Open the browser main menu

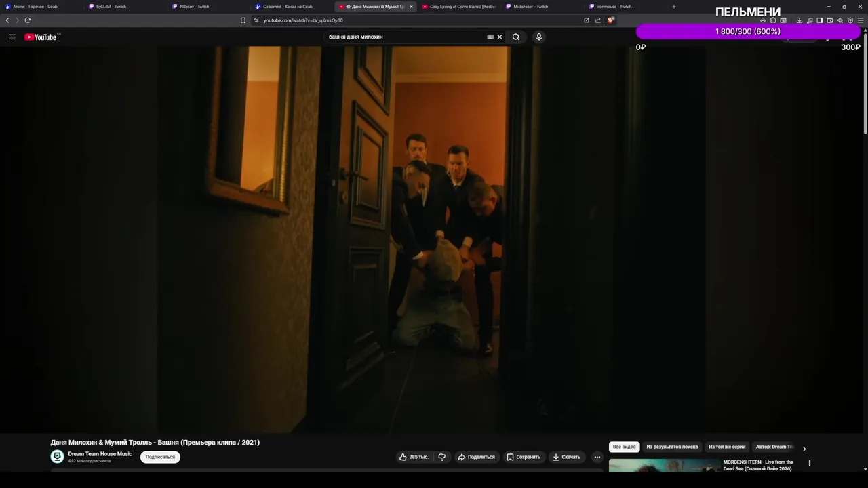pyautogui.click(x=861, y=20)
